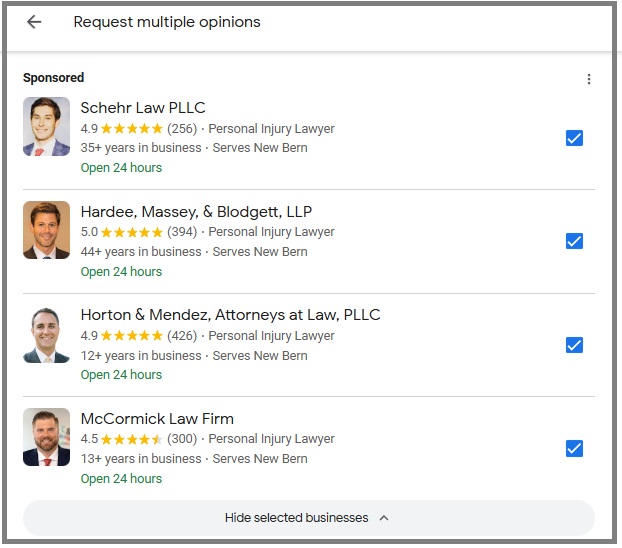Click Horton & Mendez, Attorneys at Law title
Image resolution: width=622 pixels, height=548 pixels.
230,315
